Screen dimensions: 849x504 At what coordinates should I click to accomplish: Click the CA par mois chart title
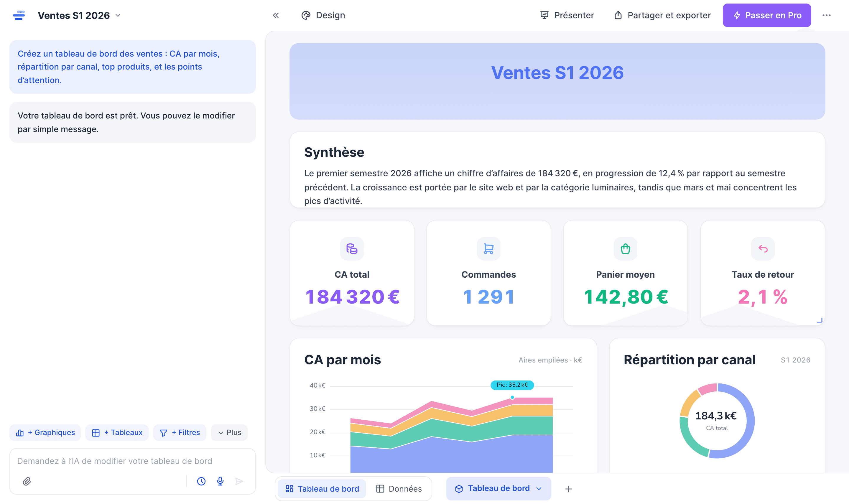(343, 360)
